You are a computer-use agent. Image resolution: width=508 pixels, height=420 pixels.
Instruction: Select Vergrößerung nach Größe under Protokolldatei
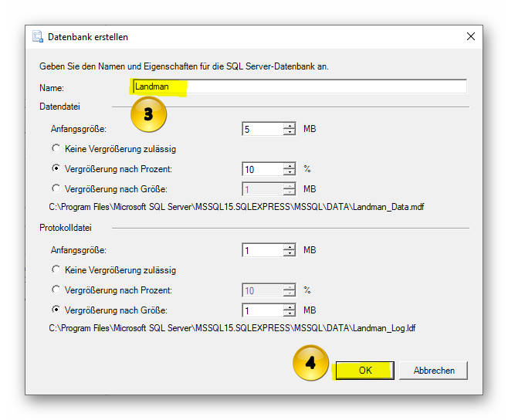[56, 310]
